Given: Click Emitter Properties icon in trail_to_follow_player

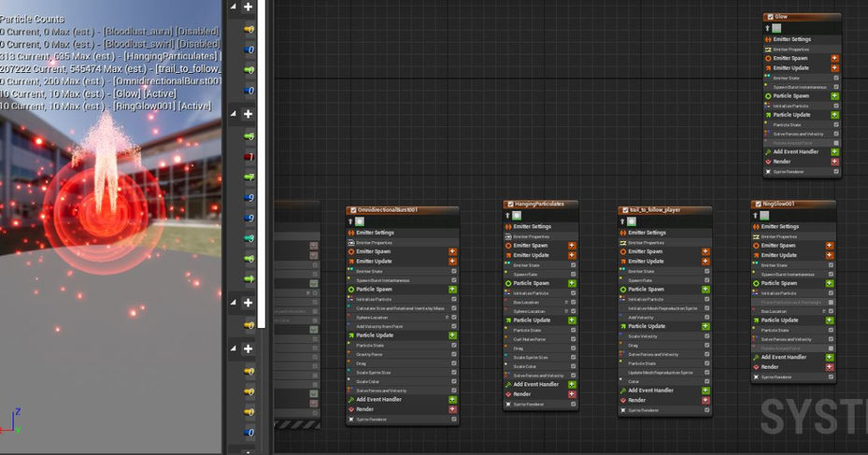Looking at the screenshot, I should point(623,242).
